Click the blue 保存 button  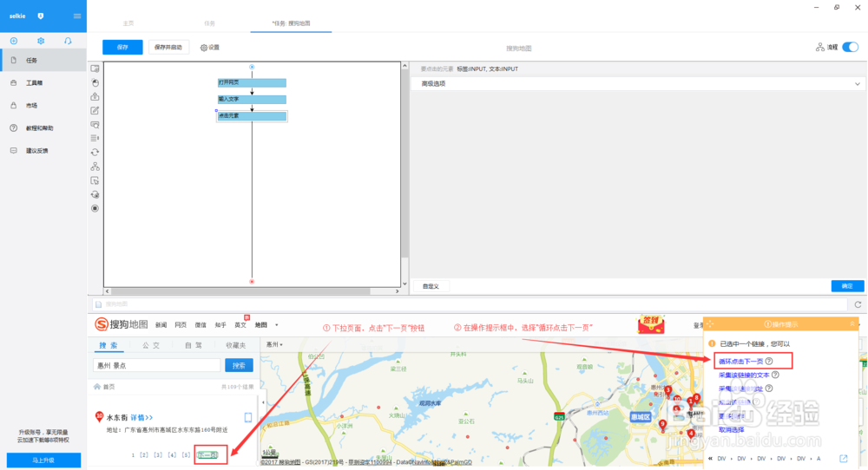[x=123, y=48]
